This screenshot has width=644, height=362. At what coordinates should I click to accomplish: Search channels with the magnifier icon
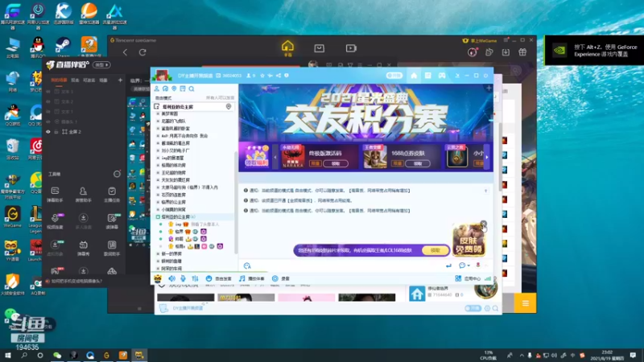192,88
